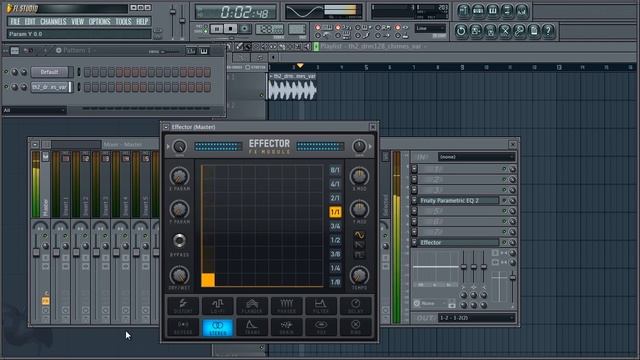This screenshot has width=640, height=360.
Task: Select the Filter effect in Effector
Action: (x=321, y=306)
